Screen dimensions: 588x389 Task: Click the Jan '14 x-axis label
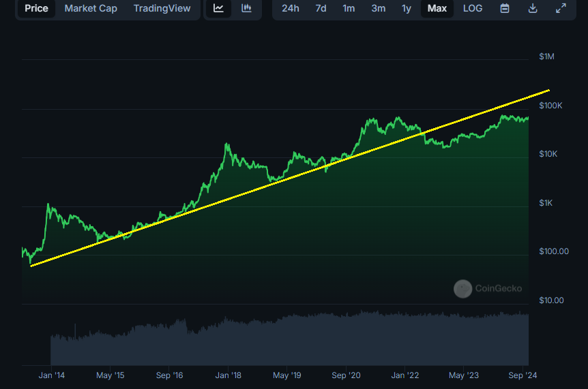pos(51,375)
